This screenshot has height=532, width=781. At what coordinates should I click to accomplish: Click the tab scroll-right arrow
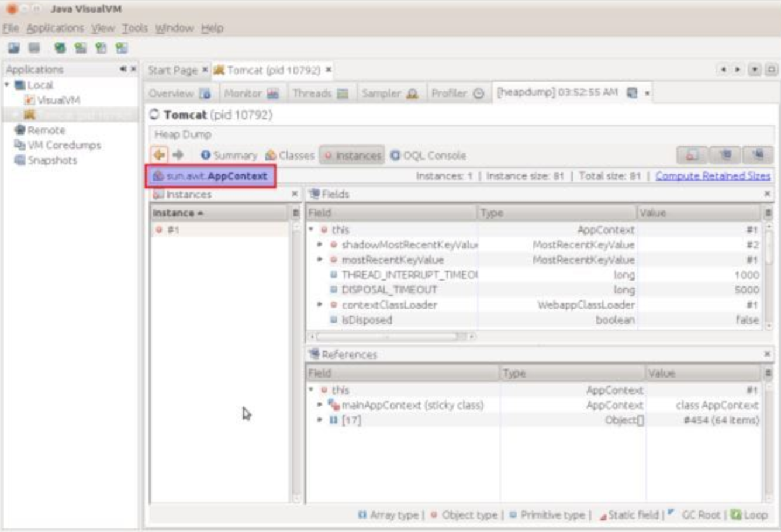click(x=738, y=70)
